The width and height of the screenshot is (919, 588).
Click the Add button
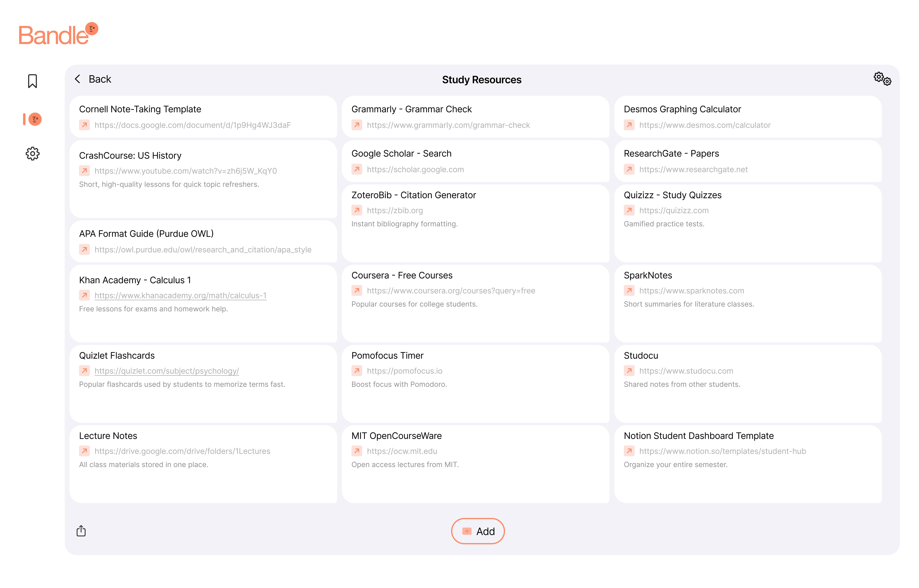[478, 531]
